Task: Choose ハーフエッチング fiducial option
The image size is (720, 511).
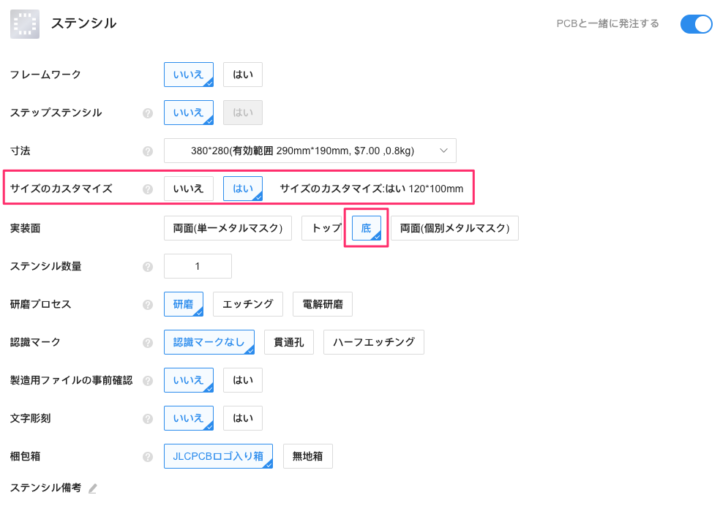Action: click(x=373, y=343)
